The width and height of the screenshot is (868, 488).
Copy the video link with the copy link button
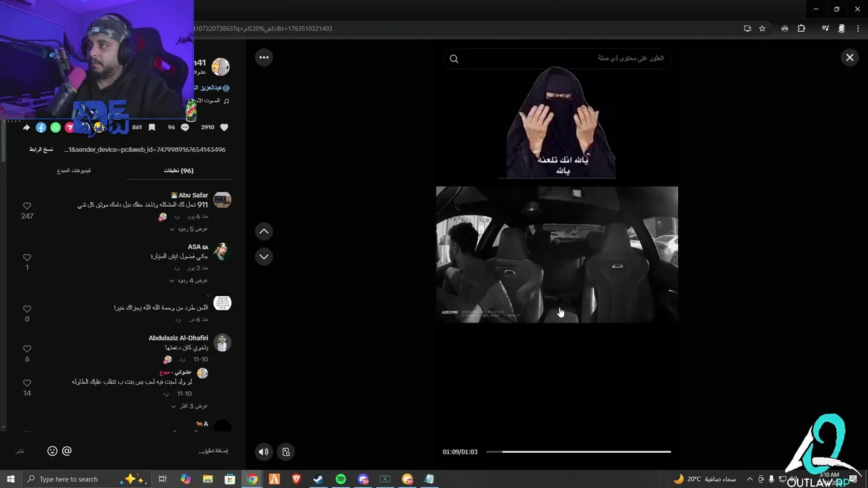41,149
